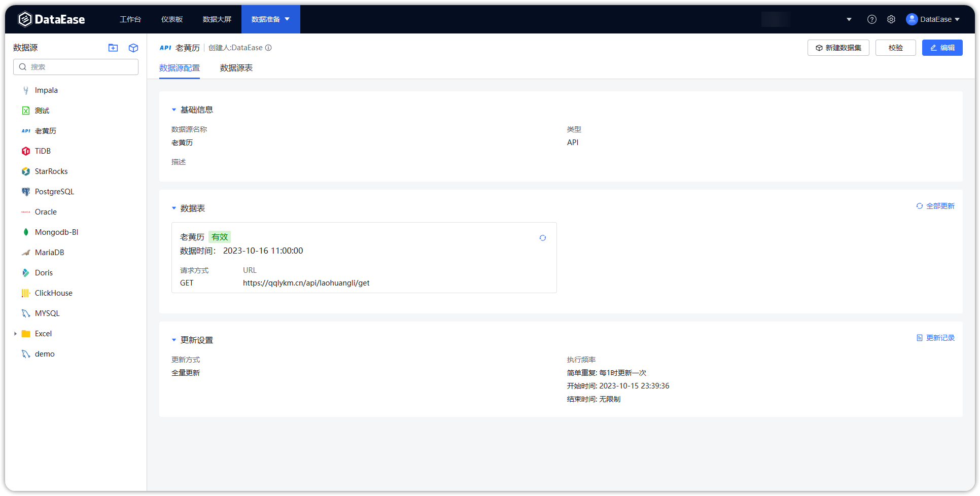Screen dimensions: 980x496
Task: Click the 全部更新 refresh action
Action: 935,206
